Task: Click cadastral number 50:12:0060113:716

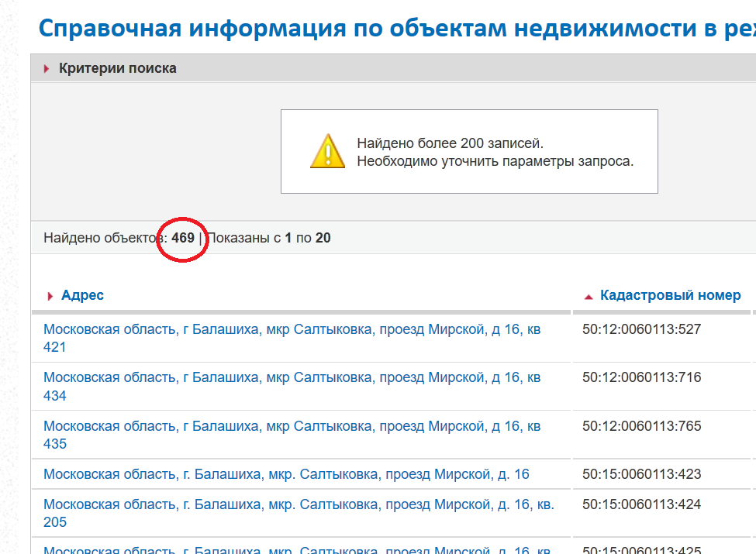Action: [x=641, y=377]
